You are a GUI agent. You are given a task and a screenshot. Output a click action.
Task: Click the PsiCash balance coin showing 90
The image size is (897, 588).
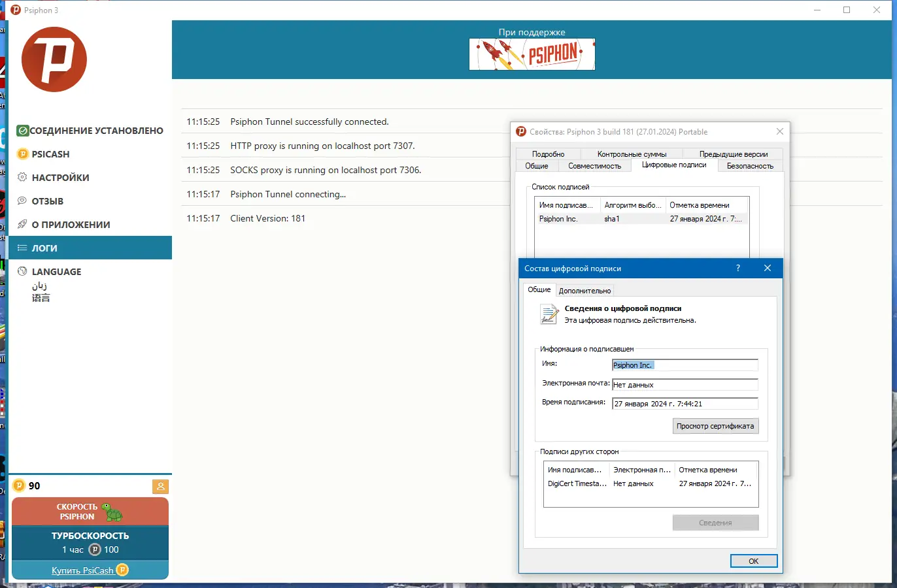tap(19, 486)
